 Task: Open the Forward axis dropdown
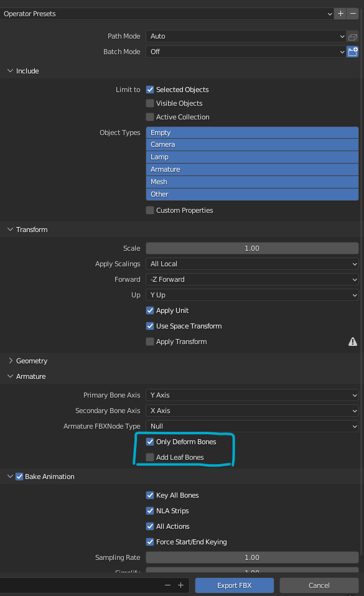(x=251, y=279)
